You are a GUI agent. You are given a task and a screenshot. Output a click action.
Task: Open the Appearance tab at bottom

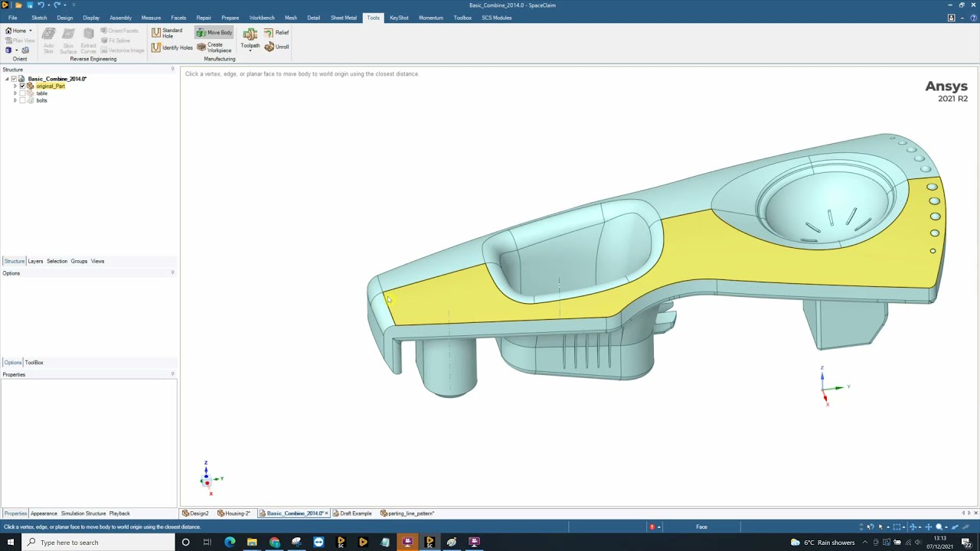point(44,514)
